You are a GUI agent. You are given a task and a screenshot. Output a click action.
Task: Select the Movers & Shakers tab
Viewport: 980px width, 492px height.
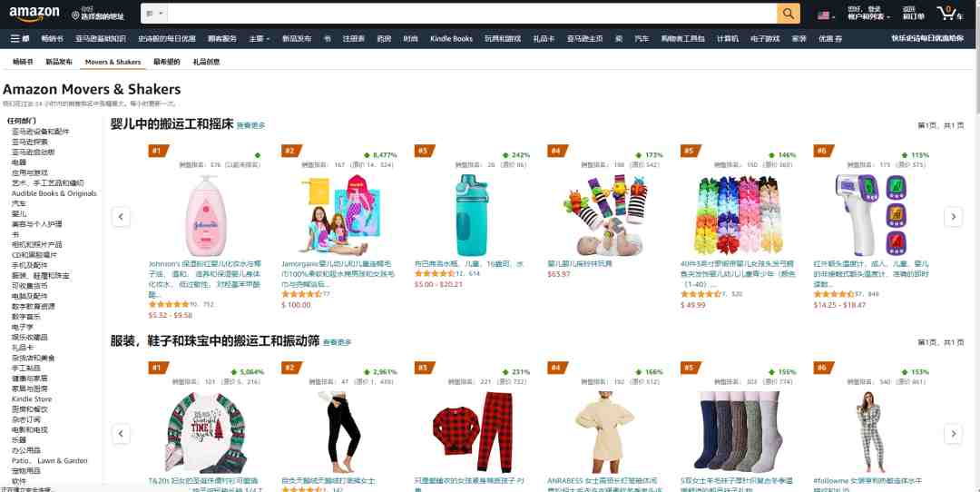[113, 62]
